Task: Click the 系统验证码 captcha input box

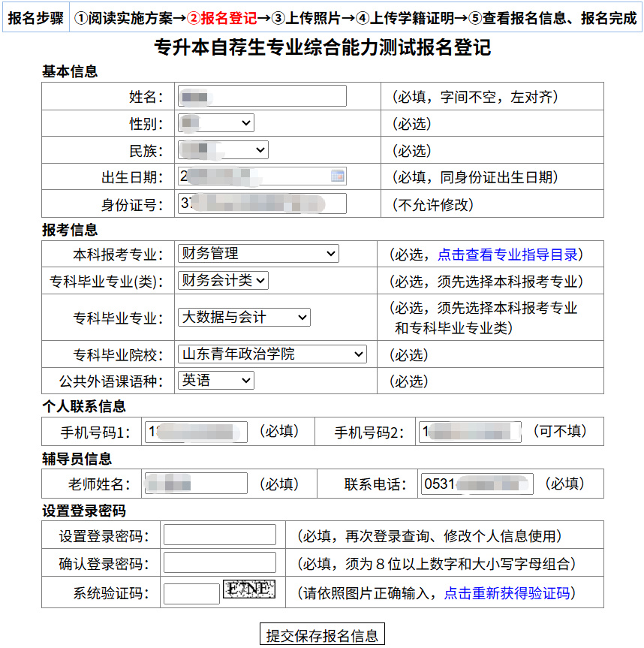Action: (191, 593)
